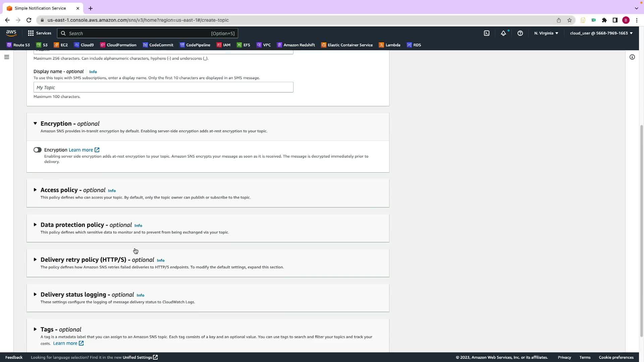Open the AWS CloudShell icon
The image size is (644, 362).
coord(487,33)
